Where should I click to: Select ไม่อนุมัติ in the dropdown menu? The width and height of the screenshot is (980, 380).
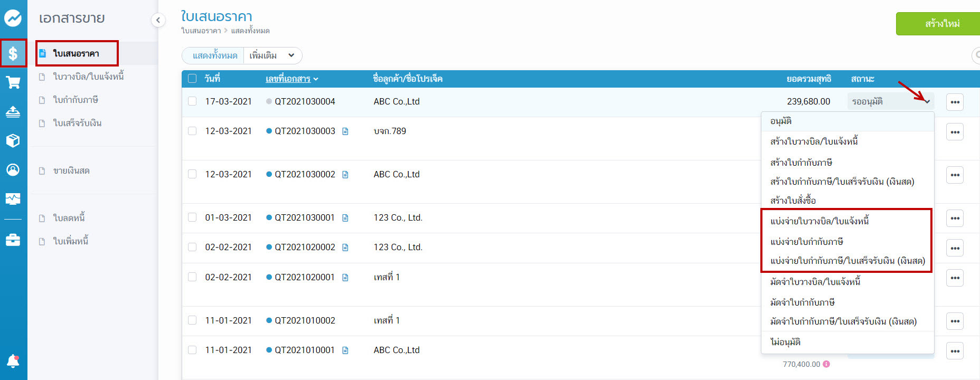pos(785,342)
